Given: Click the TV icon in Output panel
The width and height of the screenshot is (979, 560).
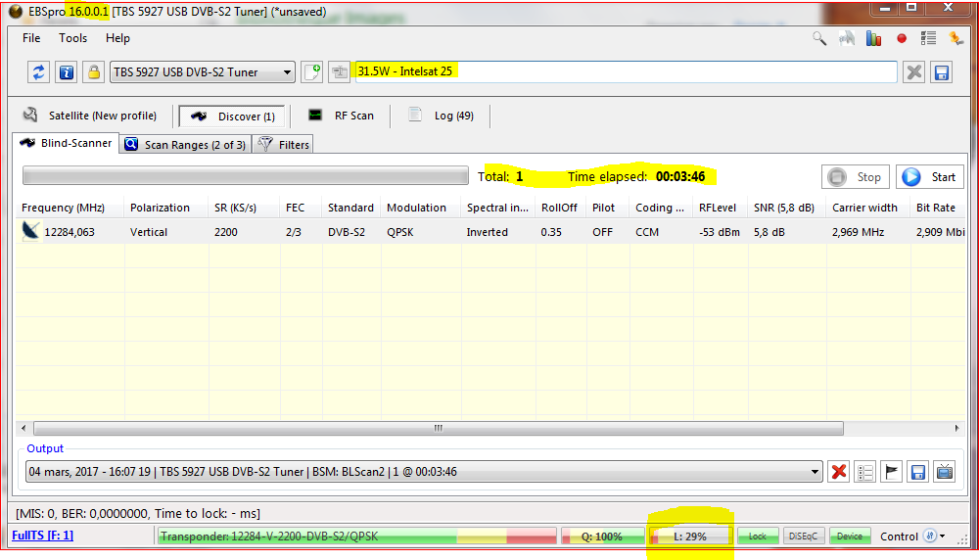Looking at the screenshot, I should tap(944, 472).
